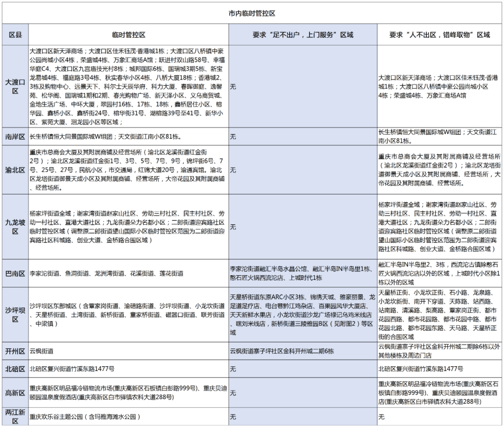
Task: Select the 巴南区 row label cell
Action: click(x=15, y=273)
